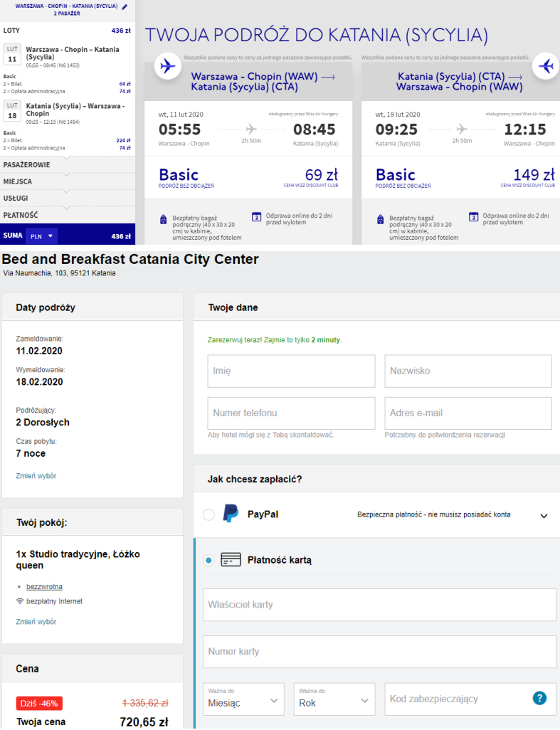Click the Imię input field
Viewport: 560px width, 730px height.
click(x=292, y=371)
